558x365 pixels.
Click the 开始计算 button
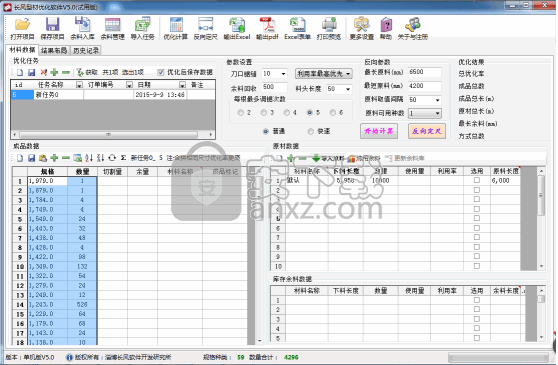(x=379, y=131)
